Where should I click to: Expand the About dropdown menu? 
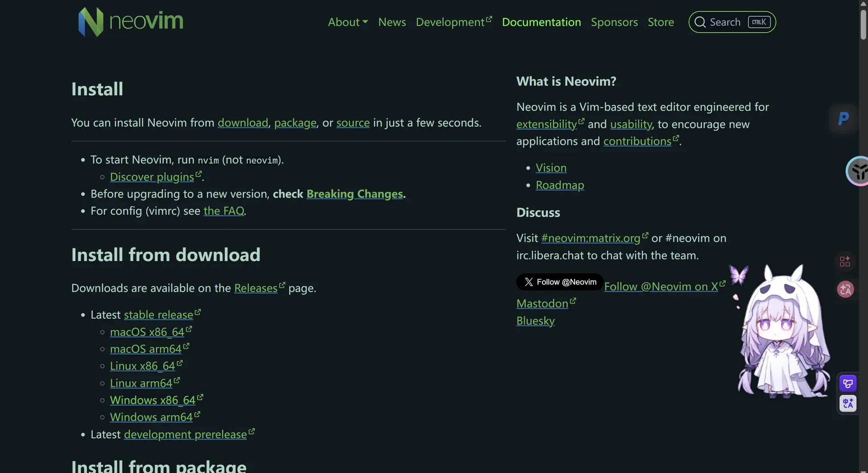(348, 22)
